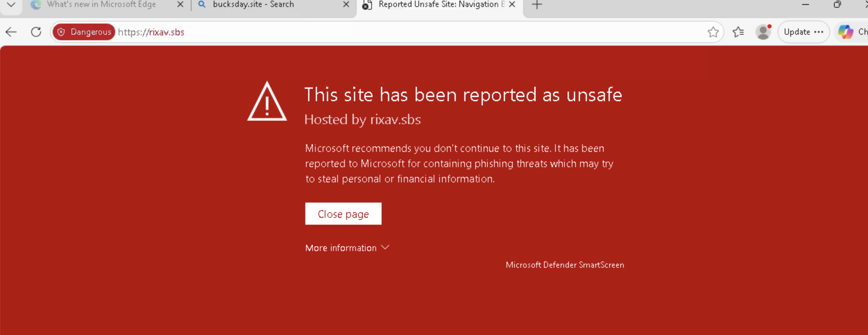Close the bucksday.site Search tab
The width and height of the screenshot is (868, 335).
(x=346, y=5)
